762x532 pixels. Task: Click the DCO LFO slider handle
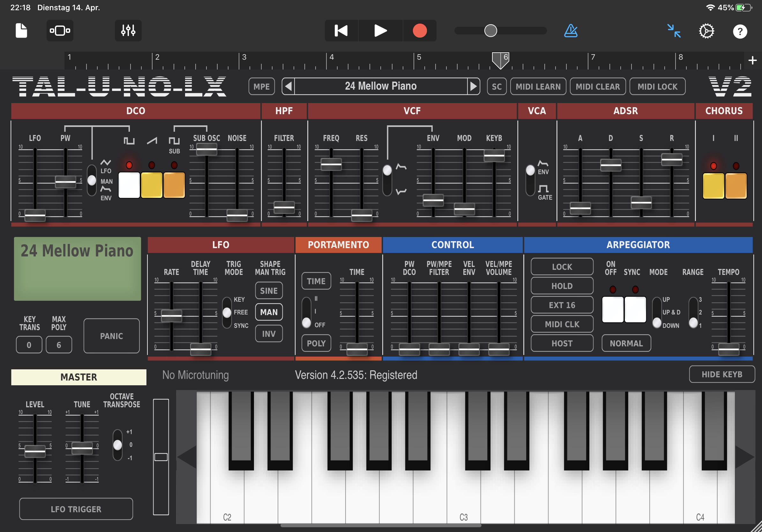(35, 215)
